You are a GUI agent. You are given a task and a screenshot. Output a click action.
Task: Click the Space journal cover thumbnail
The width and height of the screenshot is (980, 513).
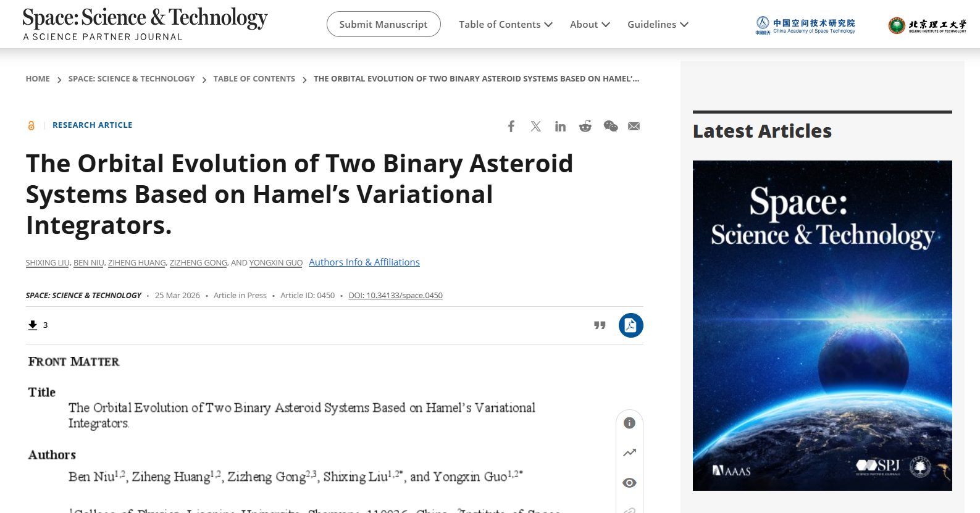coord(822,325)
